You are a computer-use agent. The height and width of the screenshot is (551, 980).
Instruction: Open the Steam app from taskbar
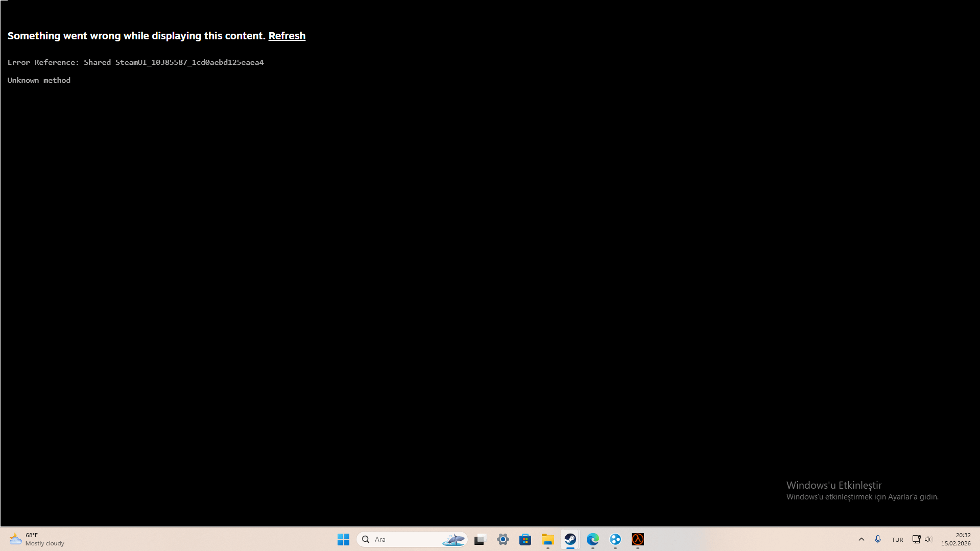570,539
